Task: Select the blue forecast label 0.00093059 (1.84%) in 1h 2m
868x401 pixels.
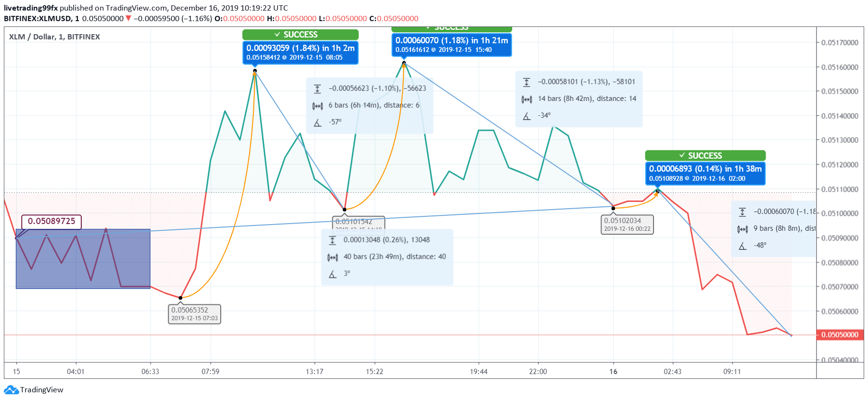Action: [x=301, y=52]
